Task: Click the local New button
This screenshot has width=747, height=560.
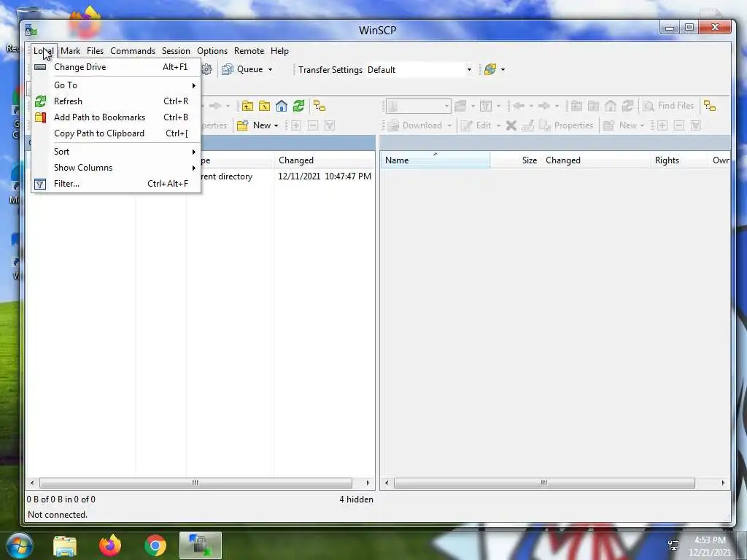Action: tap(255, 125)
